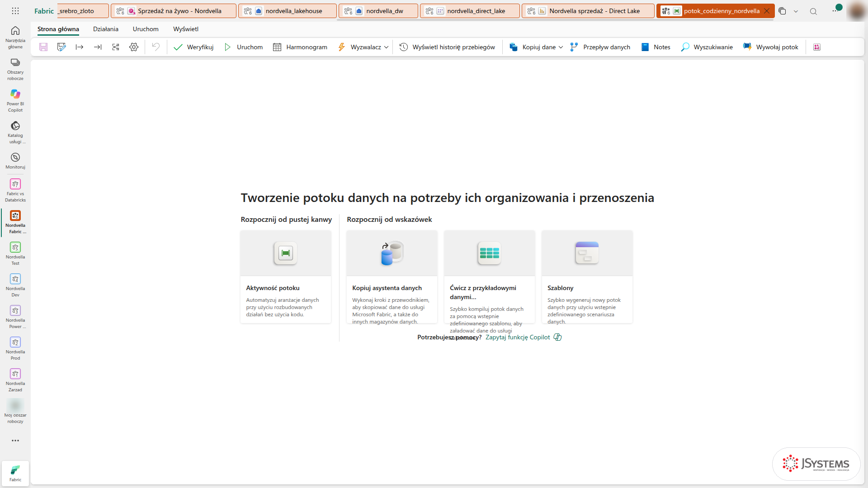Click Przepływ danych in toolbar
This screenshot has height=488, width=868.
point(600,47)
